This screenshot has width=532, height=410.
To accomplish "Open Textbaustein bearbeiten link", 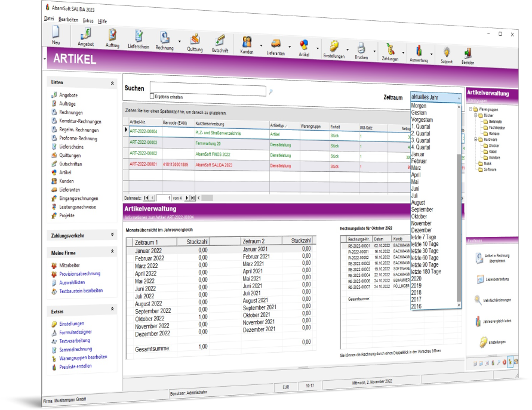I will [x=81, y=291].
